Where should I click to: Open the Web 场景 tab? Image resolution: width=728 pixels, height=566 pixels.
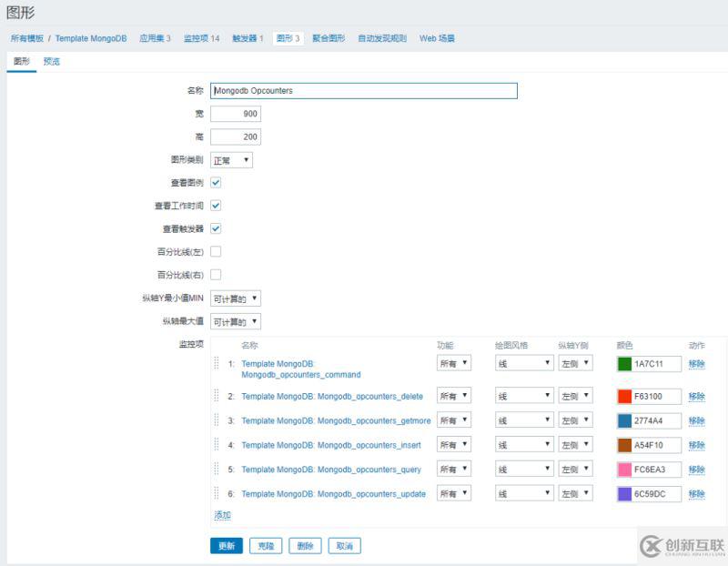[x=437, y=38]
